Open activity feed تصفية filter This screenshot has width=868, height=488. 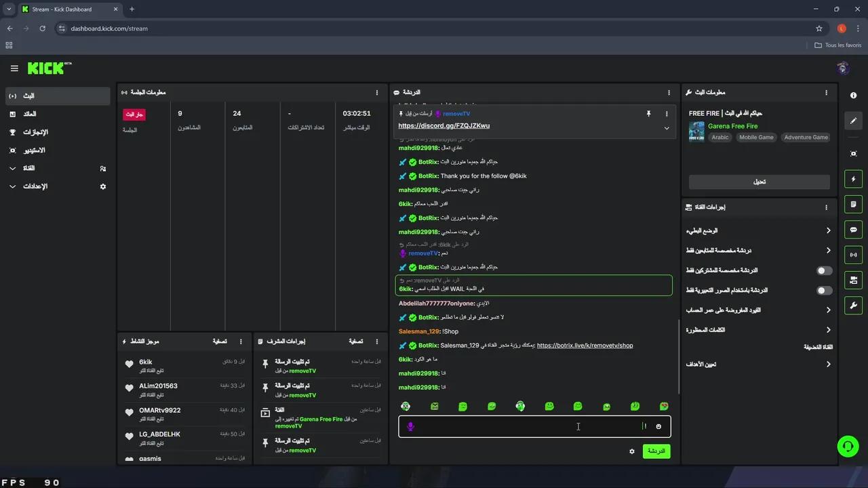[x=220, y=342]
